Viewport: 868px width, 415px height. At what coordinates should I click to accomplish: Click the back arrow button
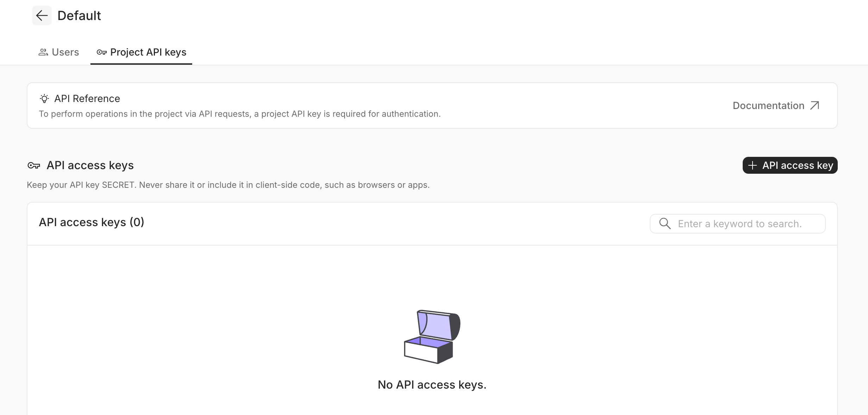coord(42,15)
